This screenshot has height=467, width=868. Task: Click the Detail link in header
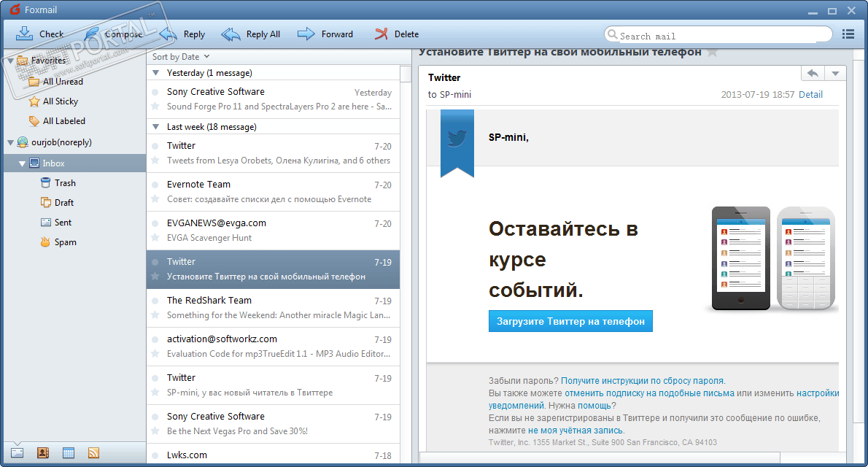pyautogui.click(x=810, y=95)
